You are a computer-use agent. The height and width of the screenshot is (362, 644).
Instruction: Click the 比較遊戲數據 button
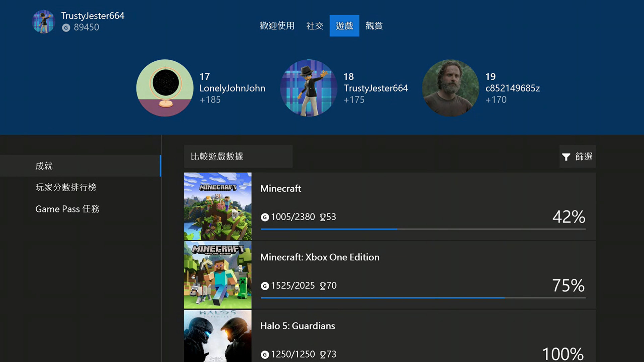238,156
